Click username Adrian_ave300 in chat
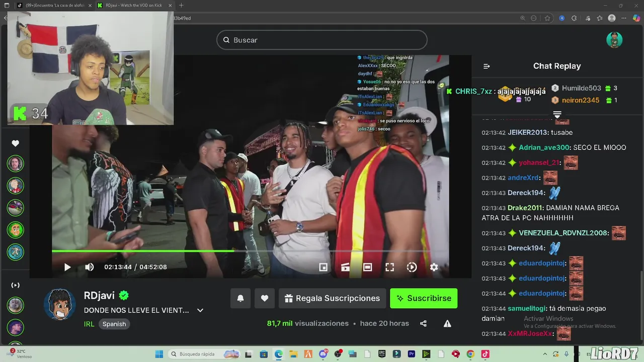 [x=544, y=147]
